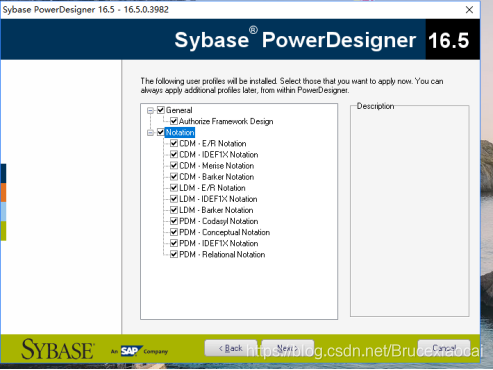Image resolution: width=493 pixels, height=370 pixels.
Task: Toggle PDM - Conceptual Notation checkbox
Action: (x=174, y=232)
